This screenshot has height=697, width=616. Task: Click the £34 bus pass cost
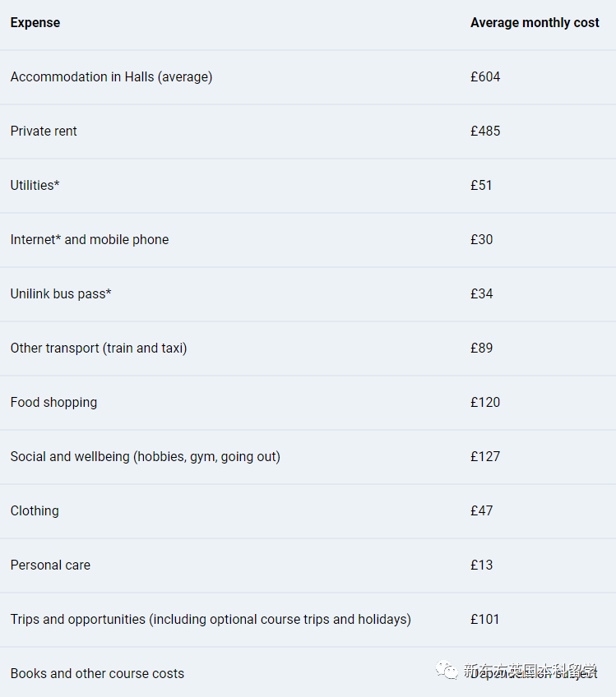tap(482, 293)
